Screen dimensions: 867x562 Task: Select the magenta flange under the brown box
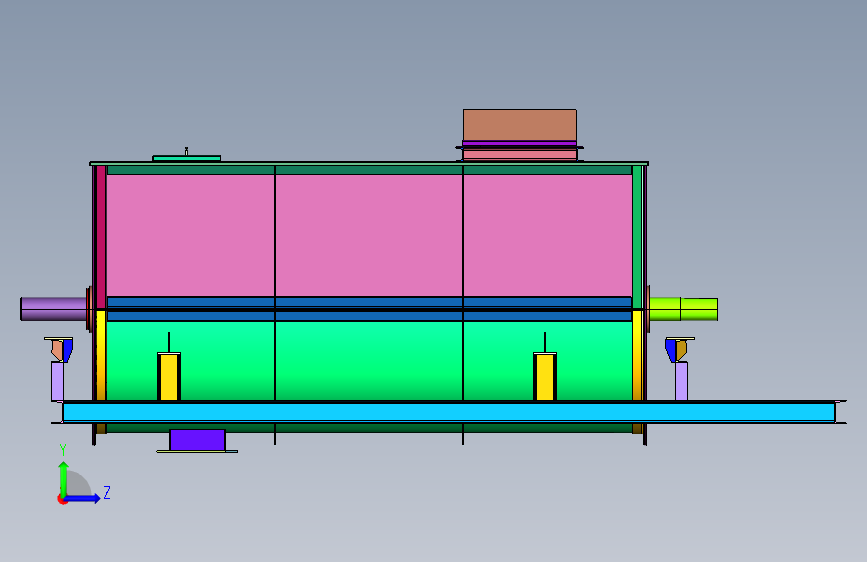tap(520, 143)
